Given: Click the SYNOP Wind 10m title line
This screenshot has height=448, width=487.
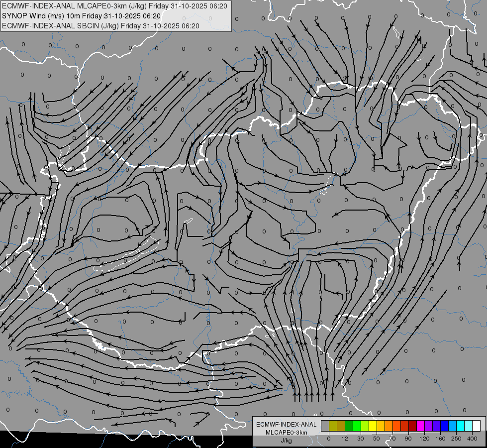Looking at the screenshot, I should (x=81, y=16).
